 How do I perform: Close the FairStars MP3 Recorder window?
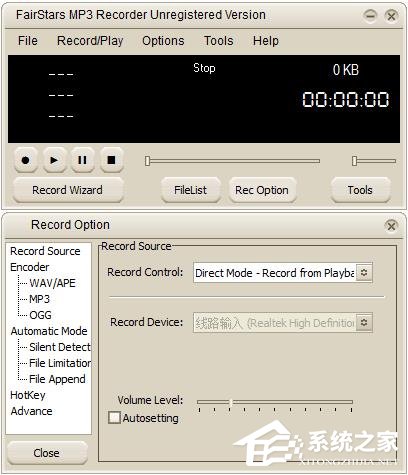pyautogui.click(x=391, y=16)
